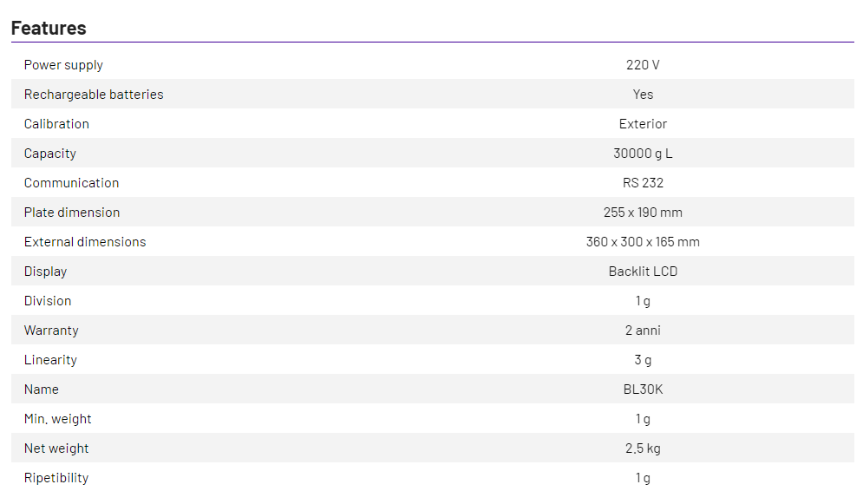Click the External dimensions label
The height and width of the screenshot is (504, 863).
(x=85, y=242)
